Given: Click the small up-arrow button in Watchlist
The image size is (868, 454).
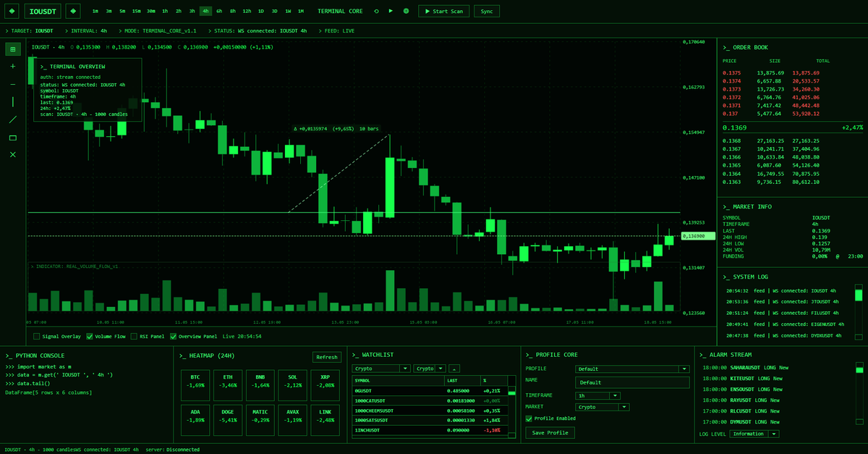Looking at the screenshot, I should tap(455, 369).
